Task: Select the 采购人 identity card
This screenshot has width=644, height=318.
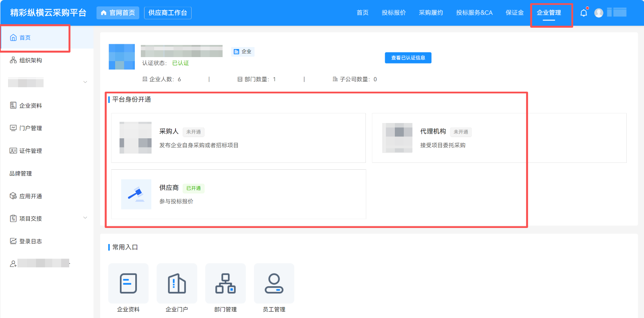Action: click(238, 138)
